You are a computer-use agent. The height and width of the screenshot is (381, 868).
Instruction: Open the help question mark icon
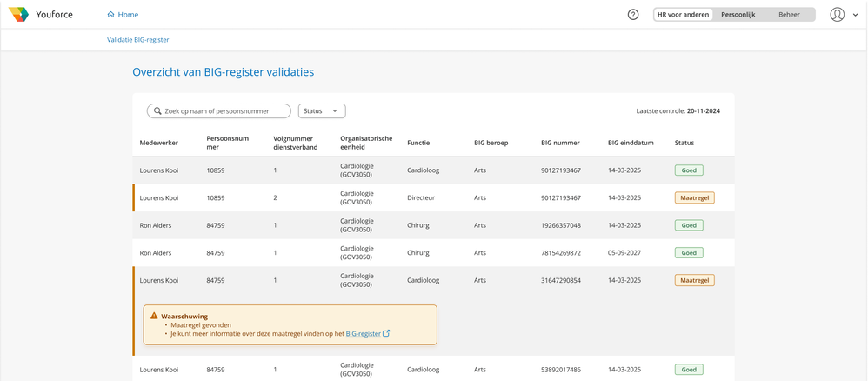click(633, 15)
